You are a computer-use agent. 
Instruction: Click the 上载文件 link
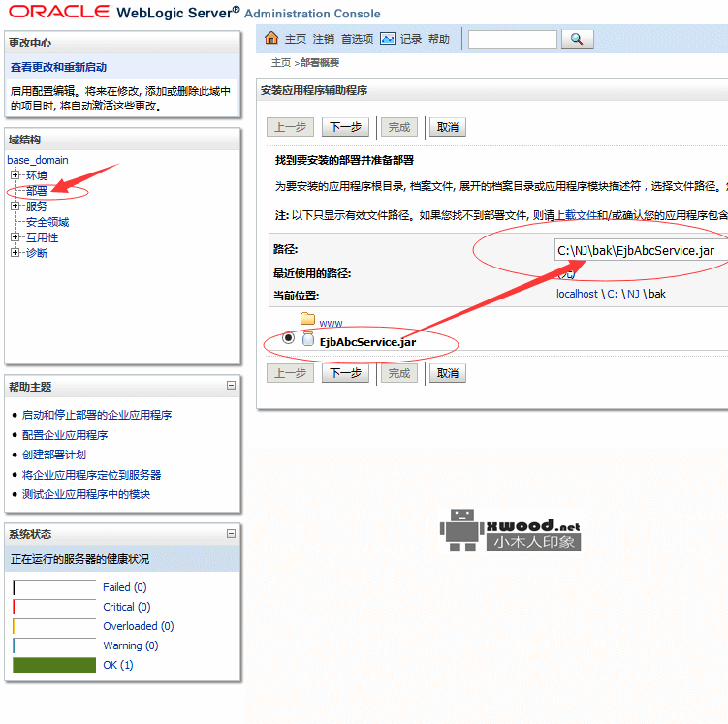point(576,215)
